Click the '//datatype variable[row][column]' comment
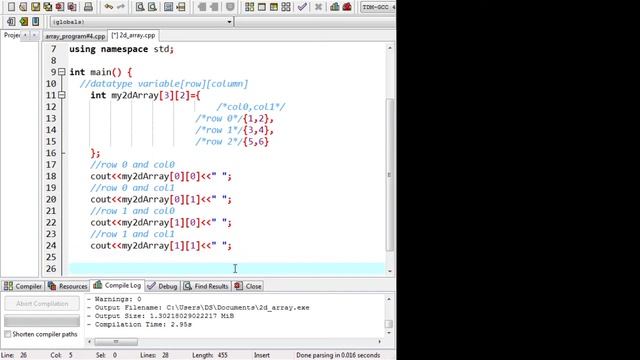This screenshot has width=640, height=360. click(164, 84)
